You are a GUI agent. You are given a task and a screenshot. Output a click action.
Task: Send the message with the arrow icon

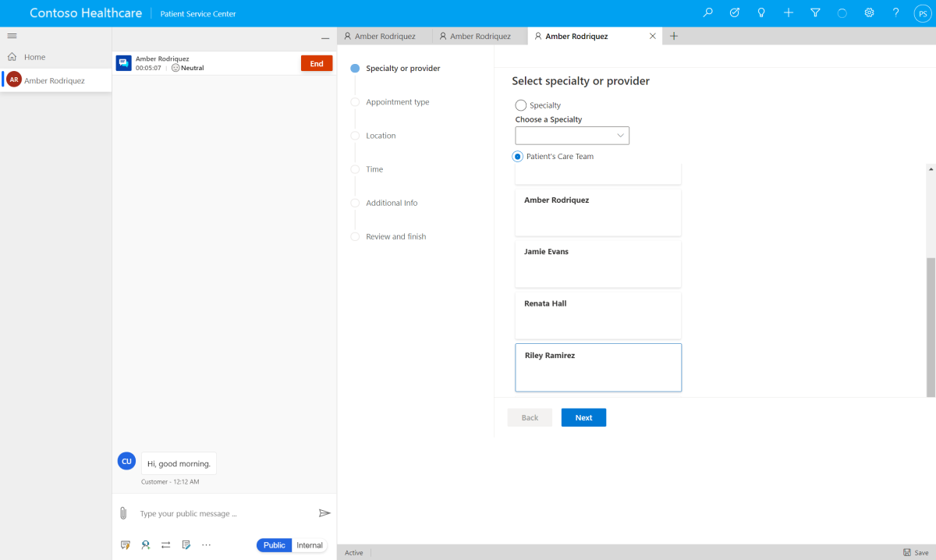click(x=324, y=513)
